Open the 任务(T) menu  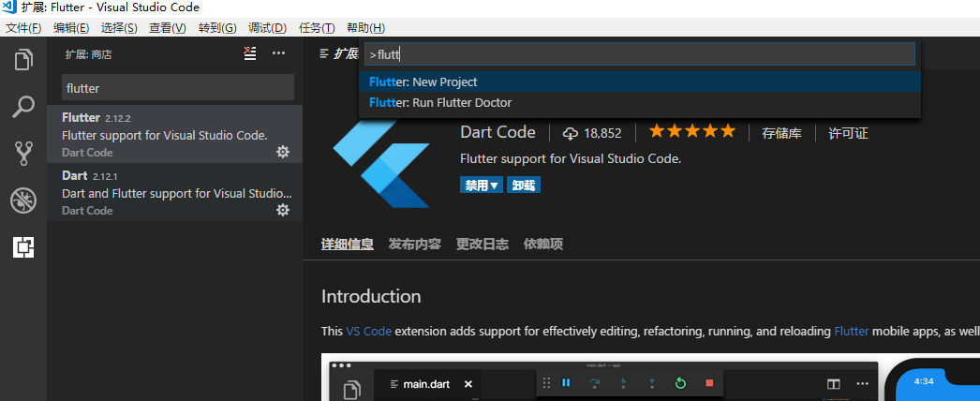pos(317,28)
